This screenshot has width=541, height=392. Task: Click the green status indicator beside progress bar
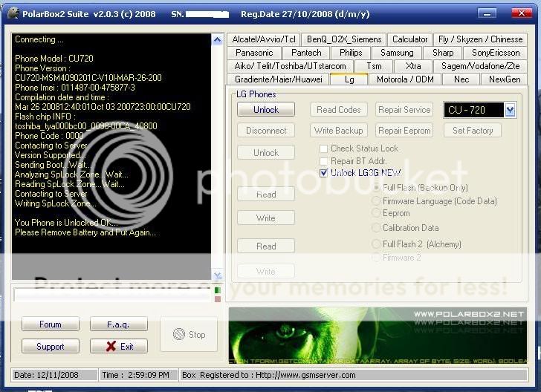(217, 290)
